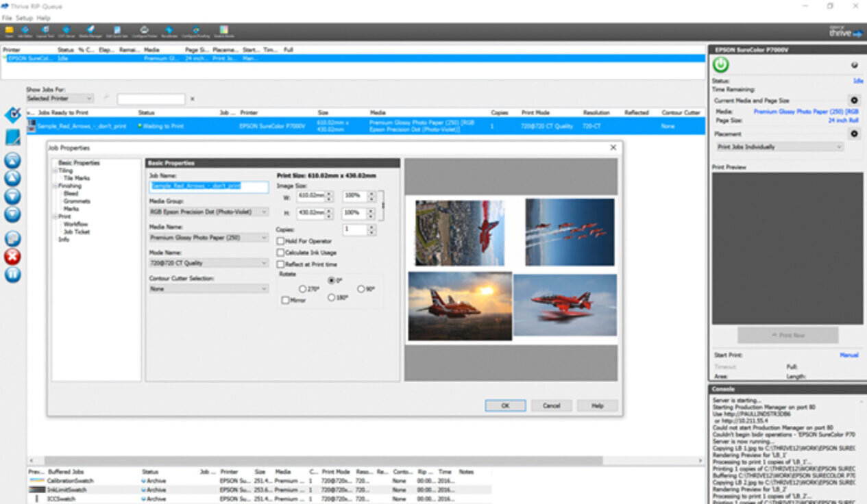Click the red delete job icon
This screenshot has height=504, width=867.
(12, 257)
